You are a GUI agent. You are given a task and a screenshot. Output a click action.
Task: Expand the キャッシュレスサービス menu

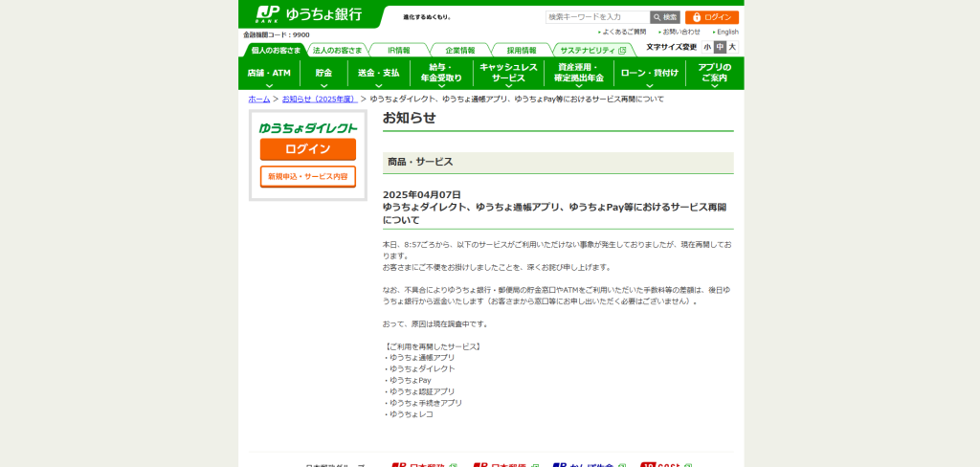pos(501,74)
